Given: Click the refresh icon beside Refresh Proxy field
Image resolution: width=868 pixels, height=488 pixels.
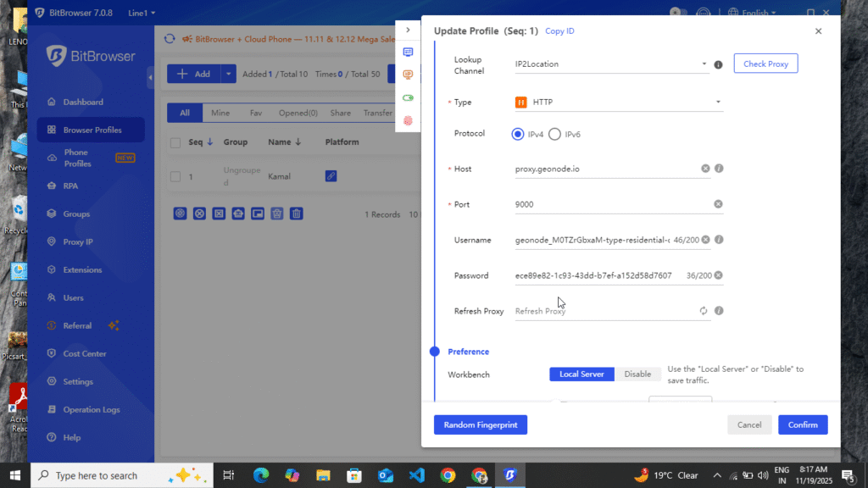Looking at the screenshot, I should point(704,311).
